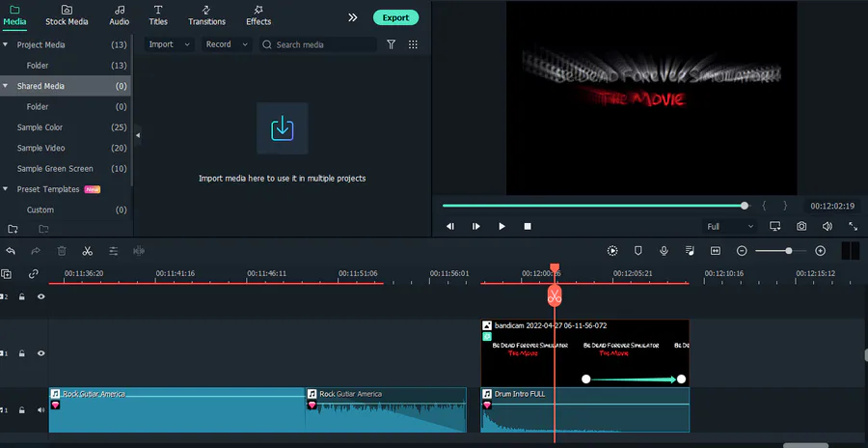
Task: Hide video track 1 with eye
Action: click(x=41, y=353)
